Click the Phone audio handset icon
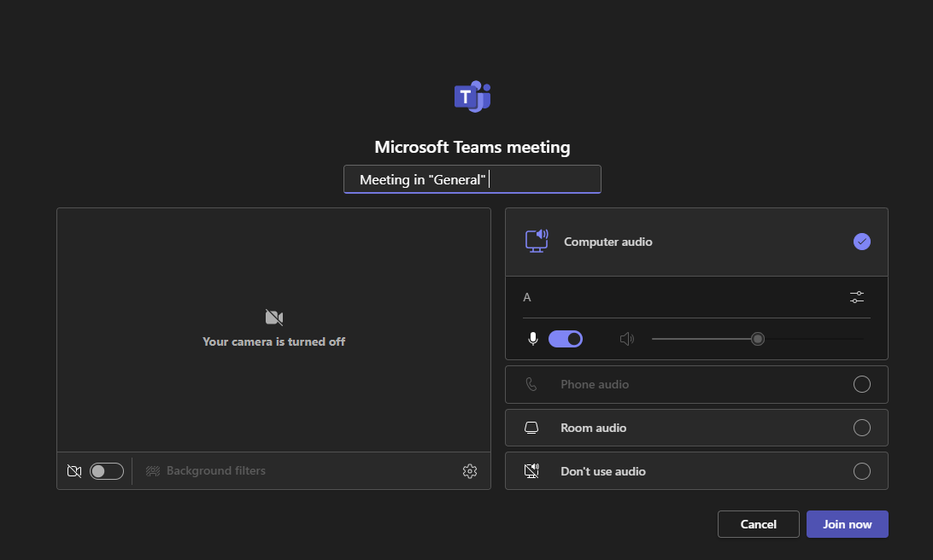This screenshot has width=933, height=560. click(x=531, y=384)
